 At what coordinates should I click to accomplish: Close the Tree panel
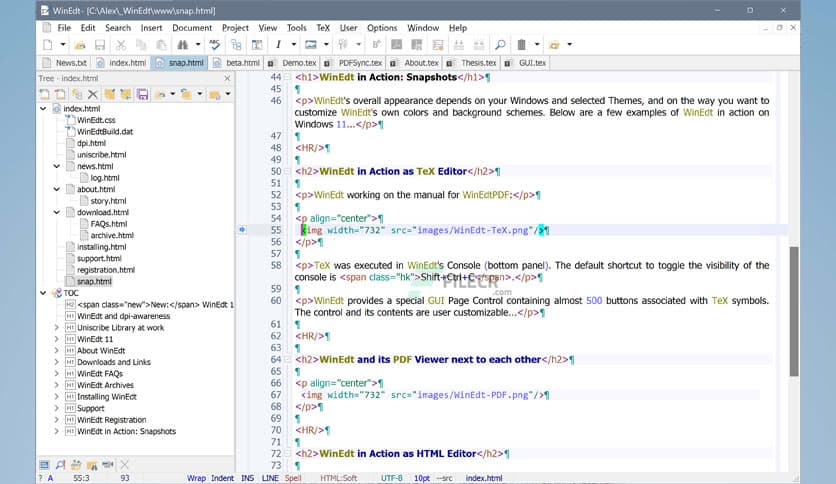click(x=226, y=78)
